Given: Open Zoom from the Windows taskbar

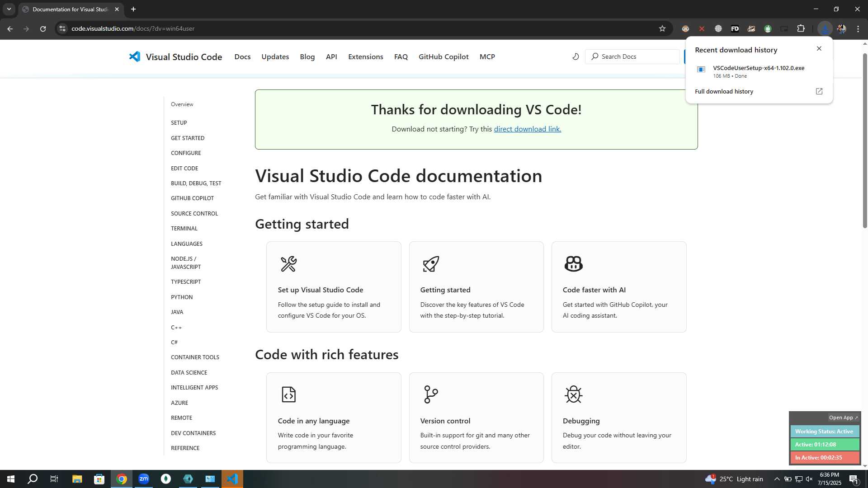Looking at the screenshot, I should pyautogui.click(x=144, y=479).
